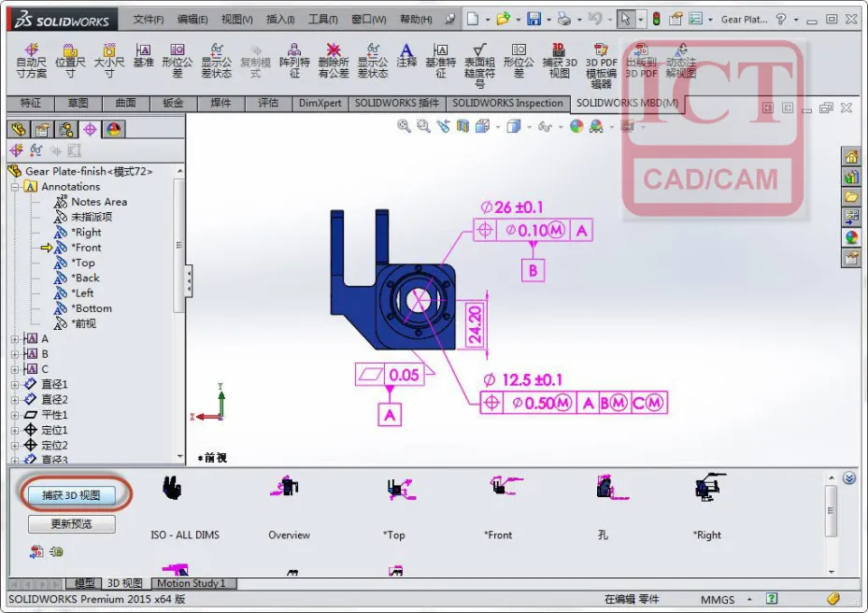Collapse the Annotations tree node
This screenshot has width=868, height=613.
pos(15,187)
